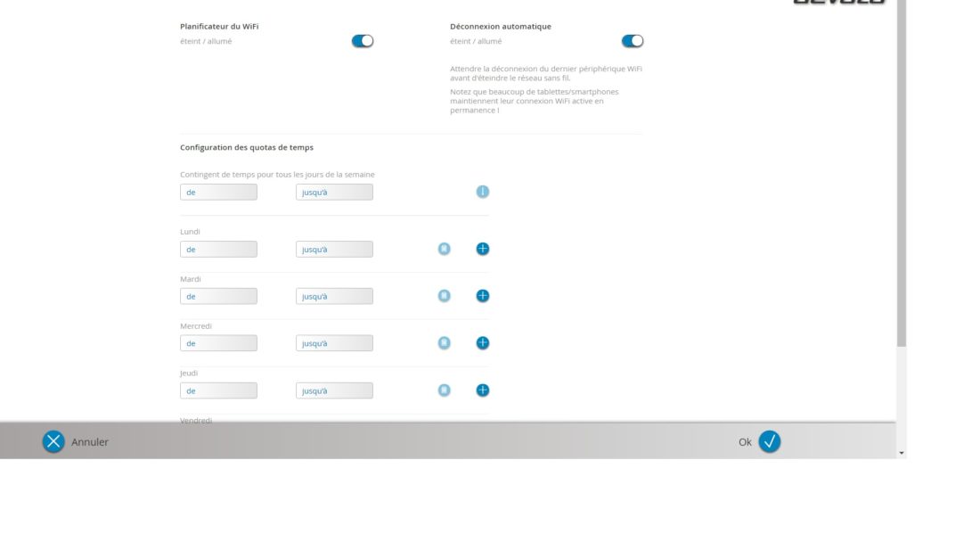This screenshot has height=534, width=980.
Task: Toggle the Planificateur du WiFi switch
Action: point(363,41)
